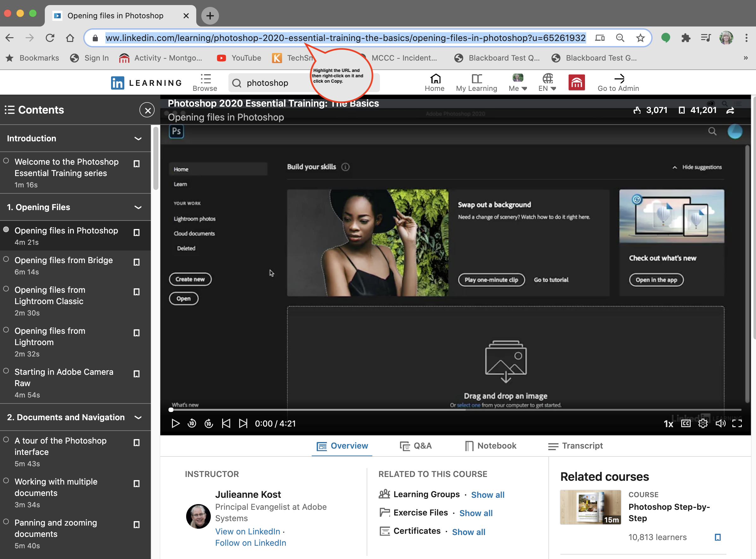Bookmark 'Working with multiple documents'
The width and height of the screenshot is (756, 559).
pyautogui.click(x=136, y=484)
